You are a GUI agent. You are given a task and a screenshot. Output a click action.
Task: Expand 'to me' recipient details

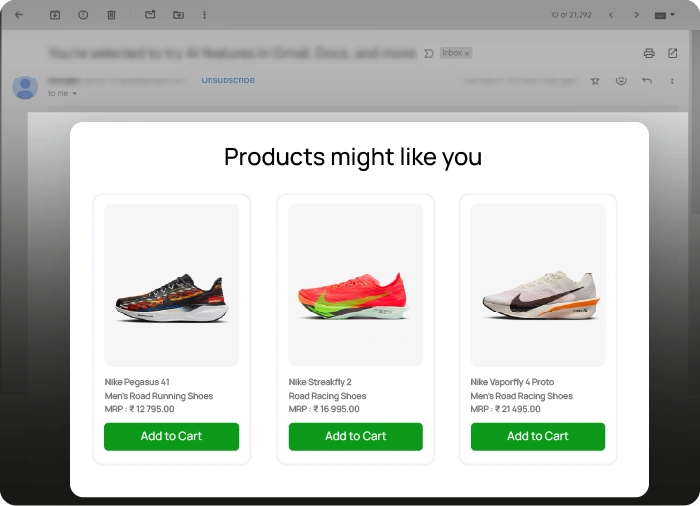coord(75,93)
